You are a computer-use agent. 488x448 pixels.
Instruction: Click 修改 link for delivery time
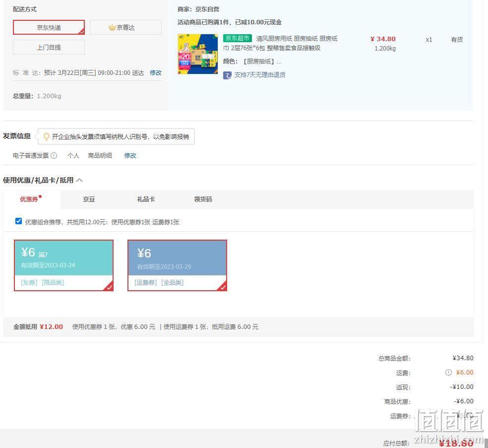tap(156, 73)
